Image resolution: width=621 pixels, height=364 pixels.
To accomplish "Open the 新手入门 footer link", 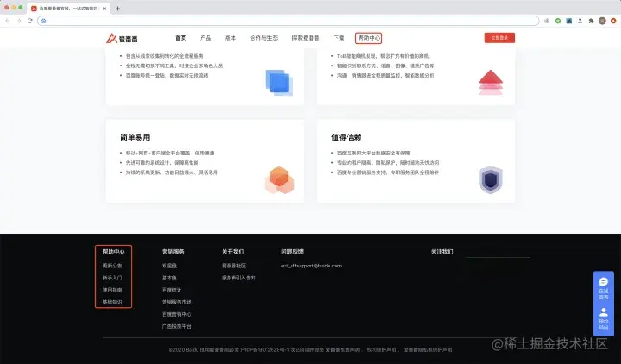I will [112, 278].
